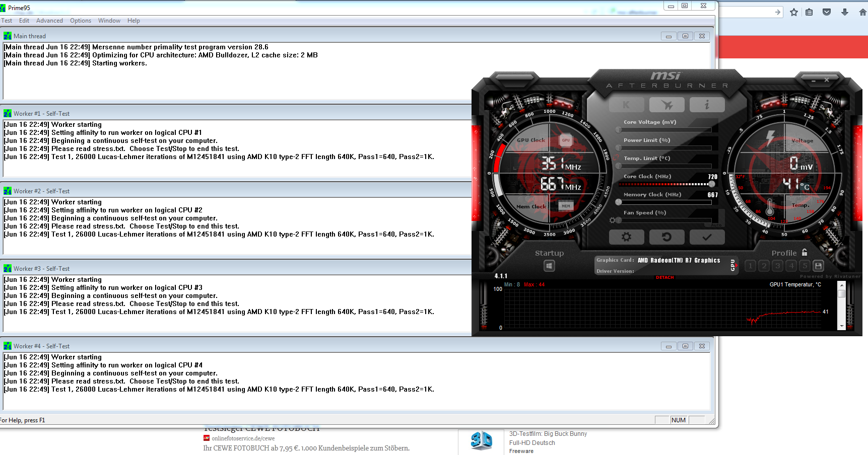Open the Options menu in Prime95
Screen dimensions: 868x455
[81, 21]
